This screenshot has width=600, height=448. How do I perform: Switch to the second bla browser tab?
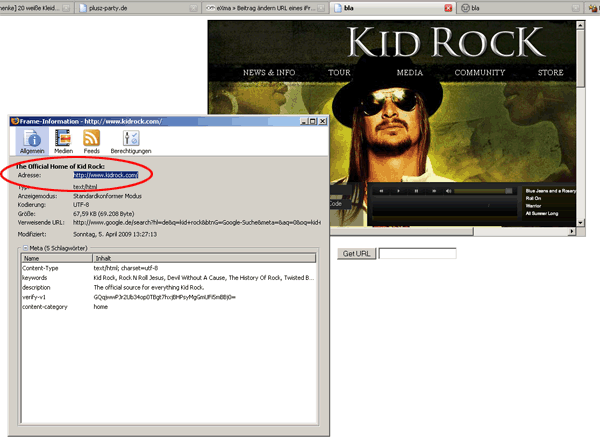[520, 8]
